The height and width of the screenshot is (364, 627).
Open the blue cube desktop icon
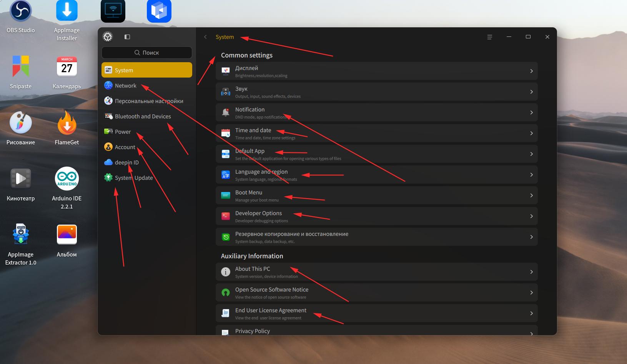coord(159,11)
